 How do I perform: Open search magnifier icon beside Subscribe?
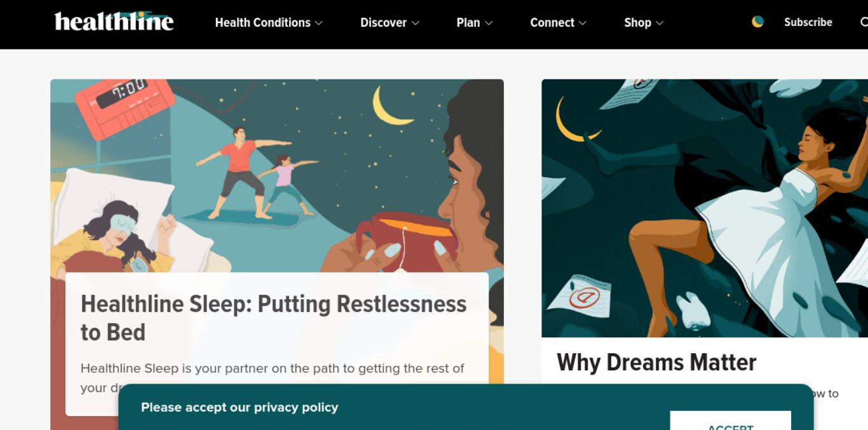(x=864, y=22)
